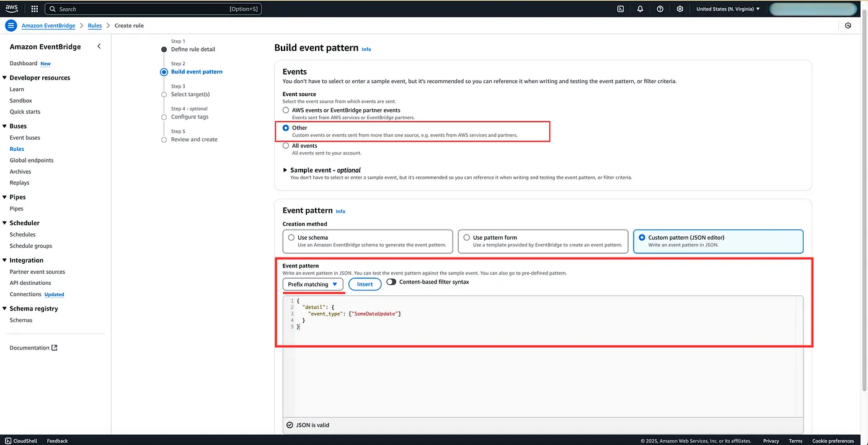Click the top-right page info circle icon

pos(848,25)
